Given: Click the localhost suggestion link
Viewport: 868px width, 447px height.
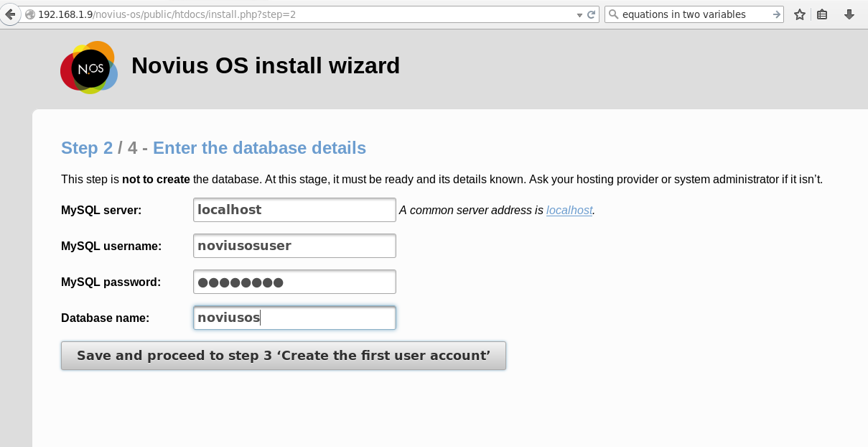Looking at the screenshot, I should (569, 211).
